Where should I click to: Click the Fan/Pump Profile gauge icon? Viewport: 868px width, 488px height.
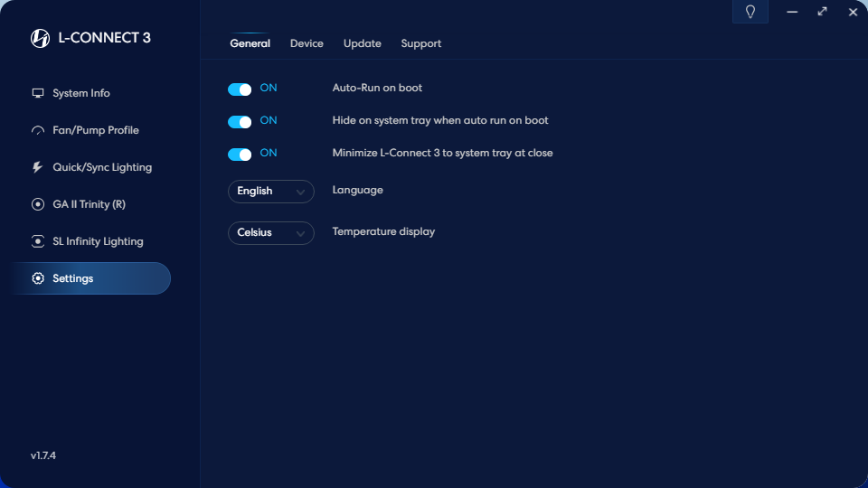(38, 130)
